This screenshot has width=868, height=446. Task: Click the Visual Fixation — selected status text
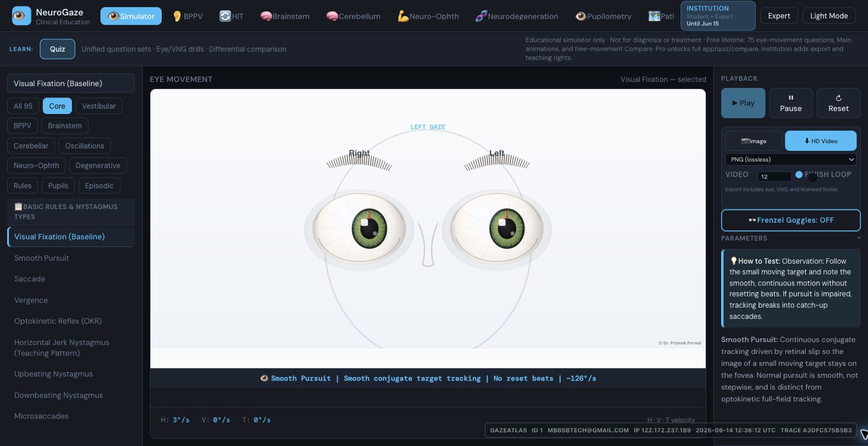click(663, 79)
